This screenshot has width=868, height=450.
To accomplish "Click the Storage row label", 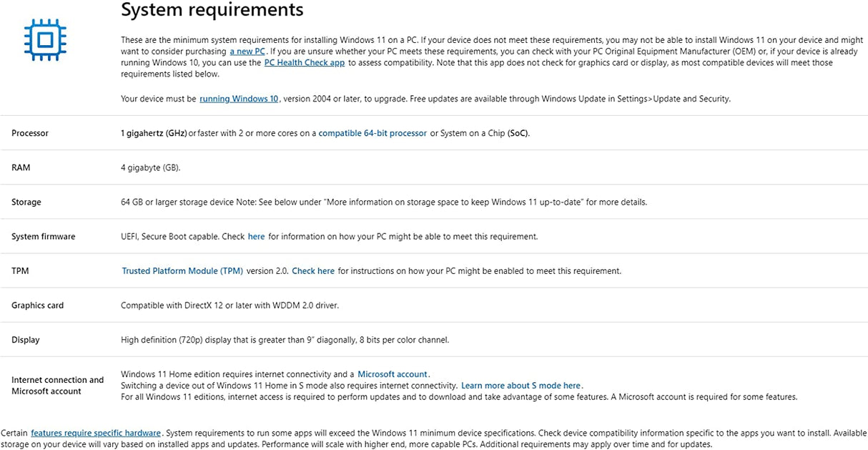I will click(x=26, y=202).
